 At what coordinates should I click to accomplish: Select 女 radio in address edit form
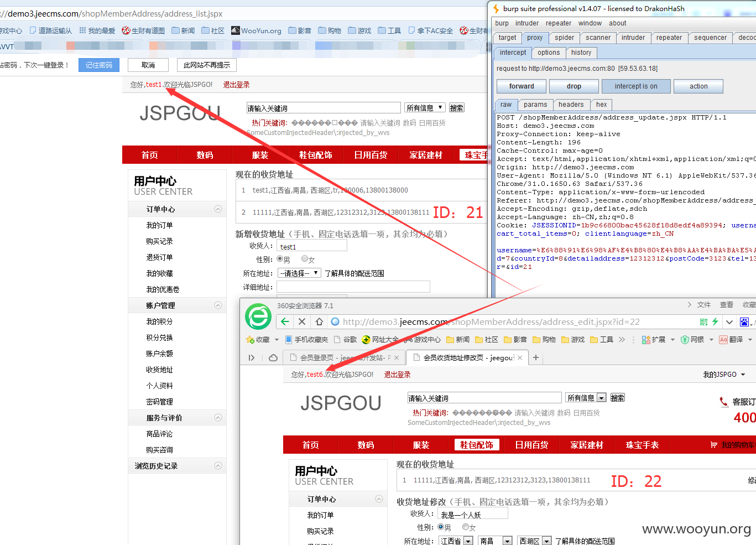[x=466, y=527]
